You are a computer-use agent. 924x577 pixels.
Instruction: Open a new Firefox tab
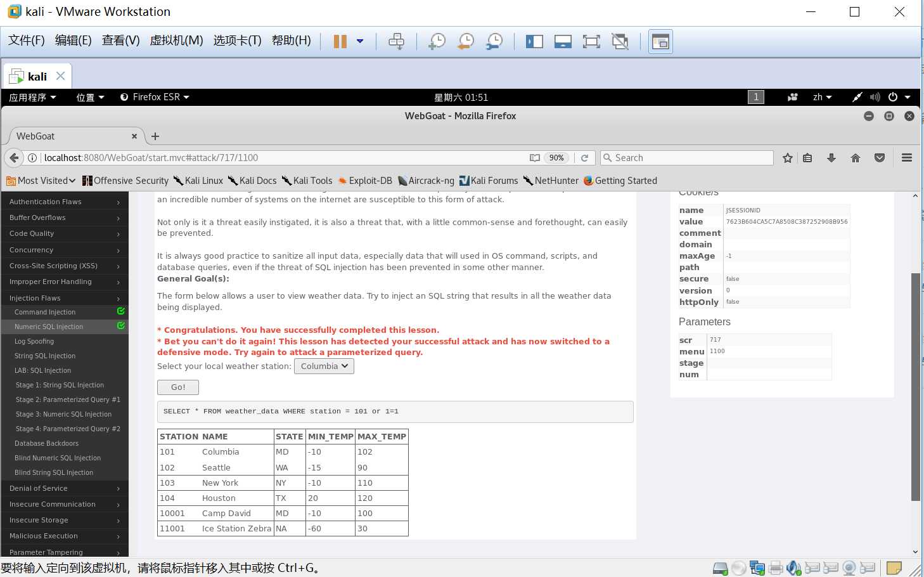pyautogui.click(x=155, y=136)
